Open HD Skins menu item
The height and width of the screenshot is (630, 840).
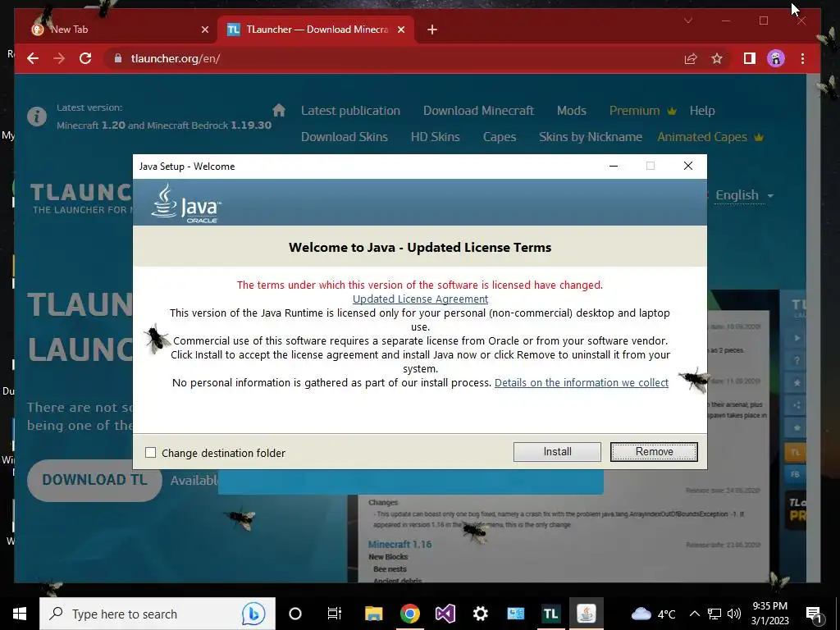(x=435, y=137)
